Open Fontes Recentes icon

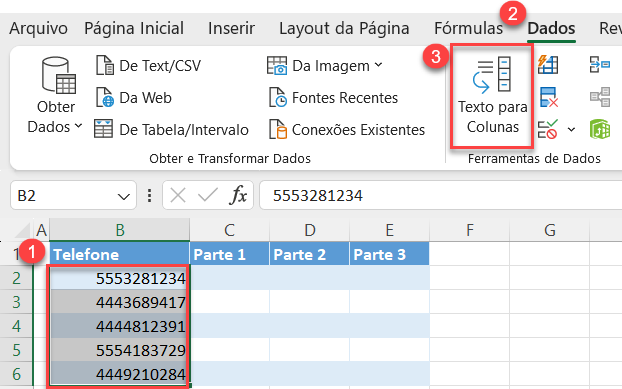[x=278, y=98]
